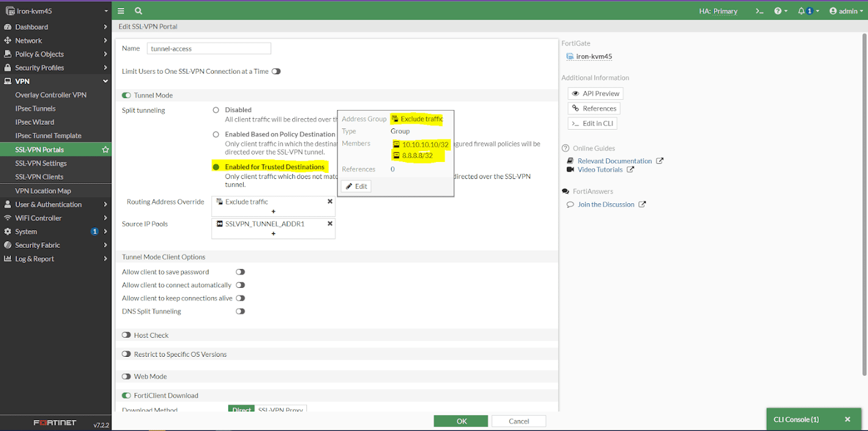The image size is (868, 431).
Task: Click Edit in CLI button
Action: [593, 123]
